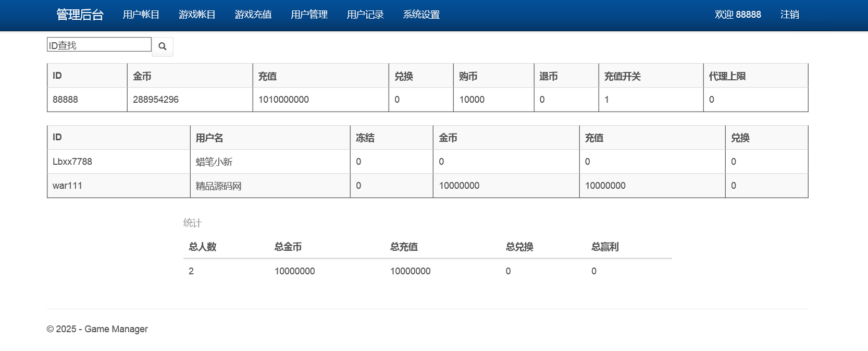Select 用户管理 from the top navigation
Image resolution: width=868 pixels, height=351 pixels.
click(x=309, y=15)
